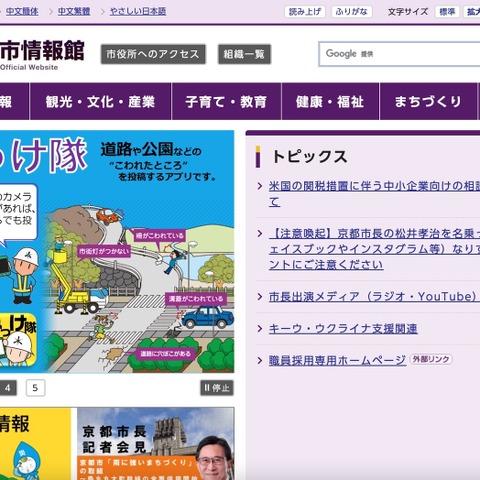The height and width of the screenshot is (480, 480).
Task: Click the 外部リンク badge icon
Action: [x=431, y=359]
